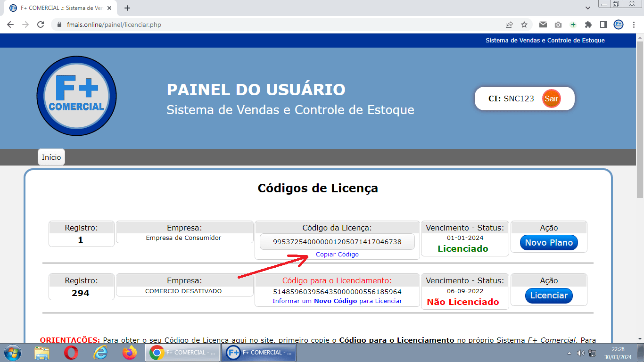Screen dimensions: 644x362
Task: Click Informar um Novo Código para Licenciar link
Action: (x=337, y=301)
